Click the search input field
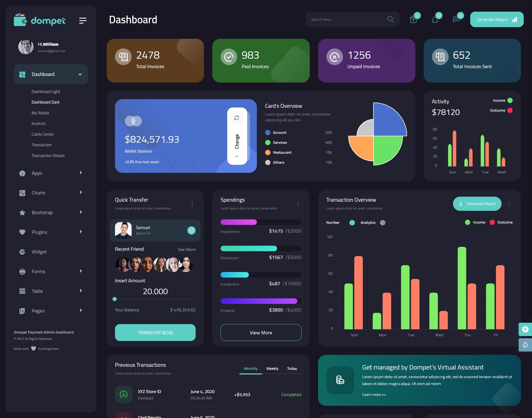This screenshot has width=532, height=418. point(346,19)
